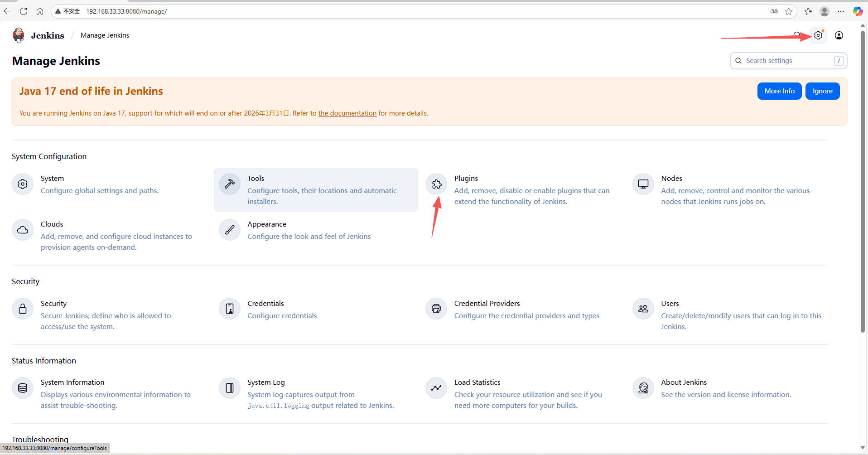Open the System title link

[52, 179]
